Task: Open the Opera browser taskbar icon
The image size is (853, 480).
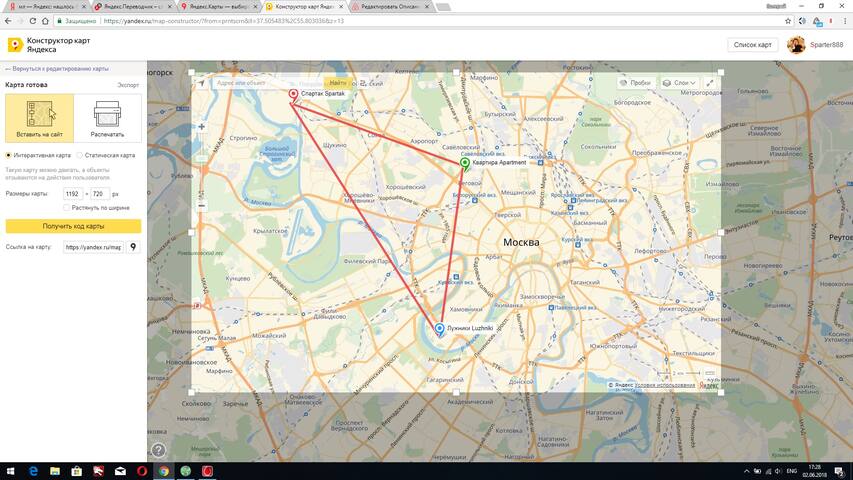Action: tap(142, 471)
